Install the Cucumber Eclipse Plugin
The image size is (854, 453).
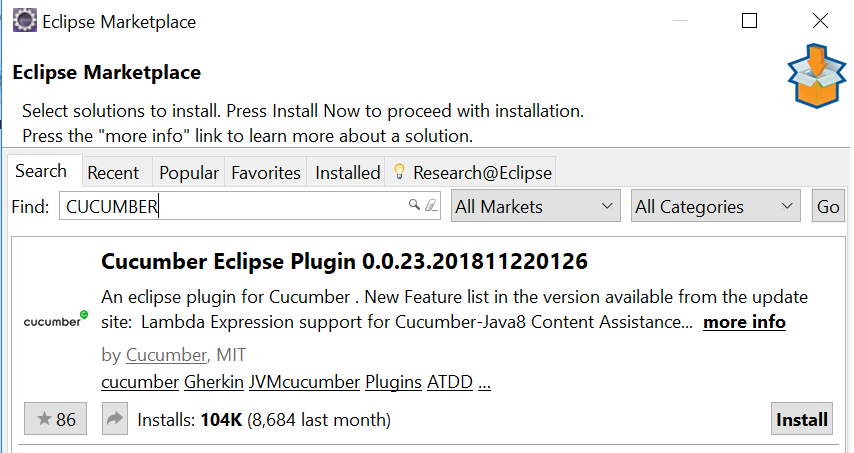pyautogui.click(x=802, y=420)
